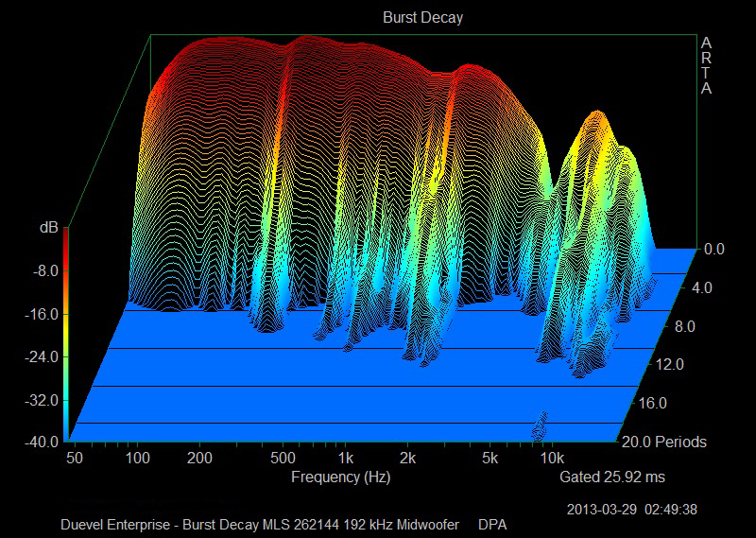The width and height of the screenshot is (756, 538).
Task: Click the 4.0 periods axis value
Action: [x=701, y=288]
